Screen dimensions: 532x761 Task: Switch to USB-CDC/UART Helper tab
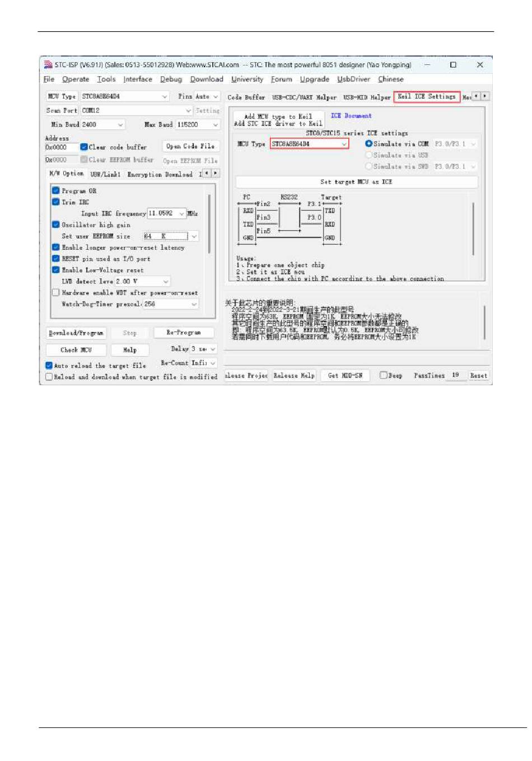[x=304, y=97]
